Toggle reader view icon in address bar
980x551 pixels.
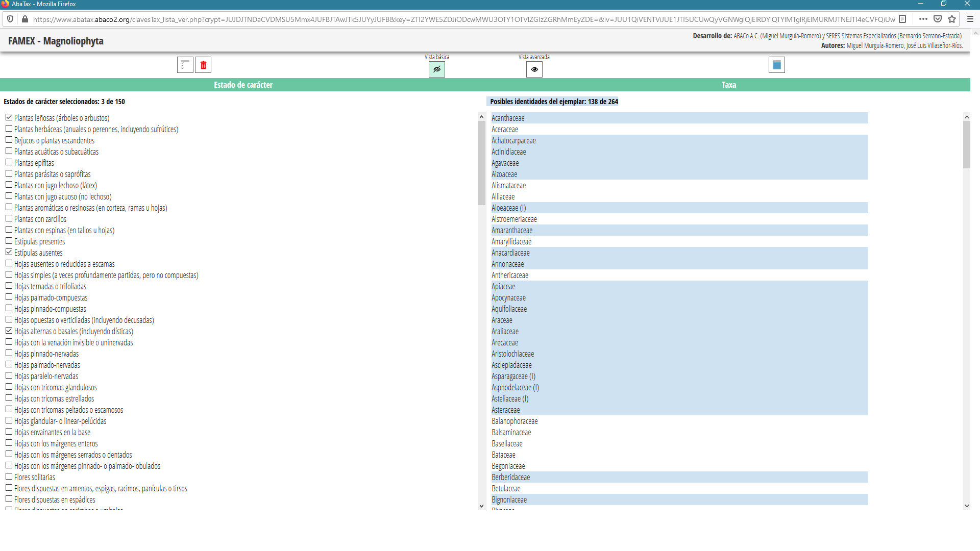902,19
